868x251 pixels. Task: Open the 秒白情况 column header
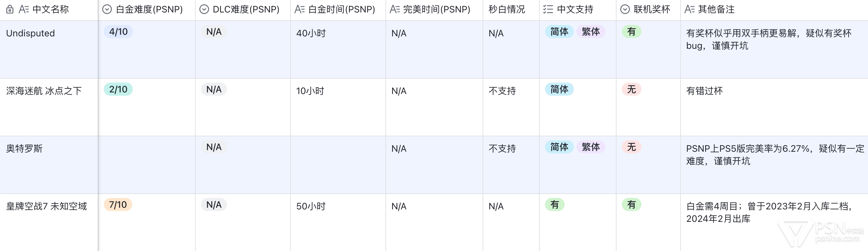coord(507,10)
